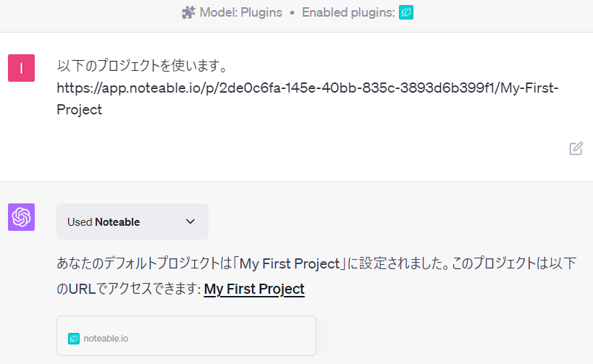The width and height of the screenshot is (593, 364).
Task: Expand the Used Noteable plugin details
Action: [132, 221]
